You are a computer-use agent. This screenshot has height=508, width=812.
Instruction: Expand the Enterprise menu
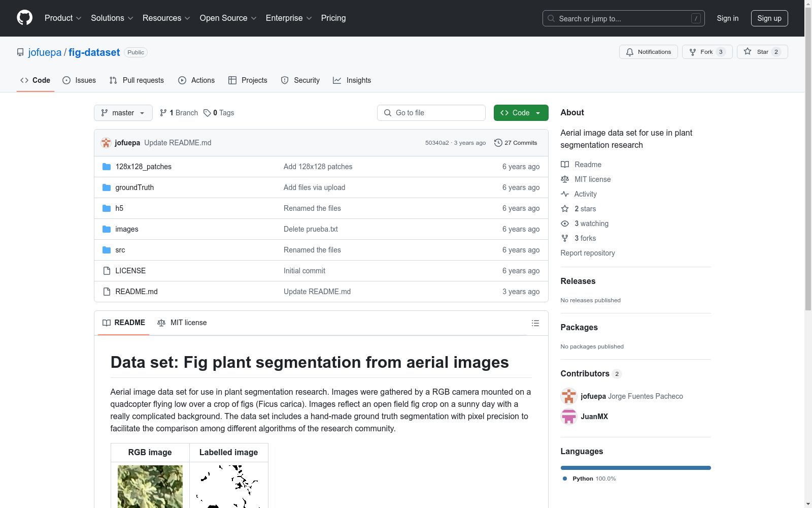[x=289, y=18]
